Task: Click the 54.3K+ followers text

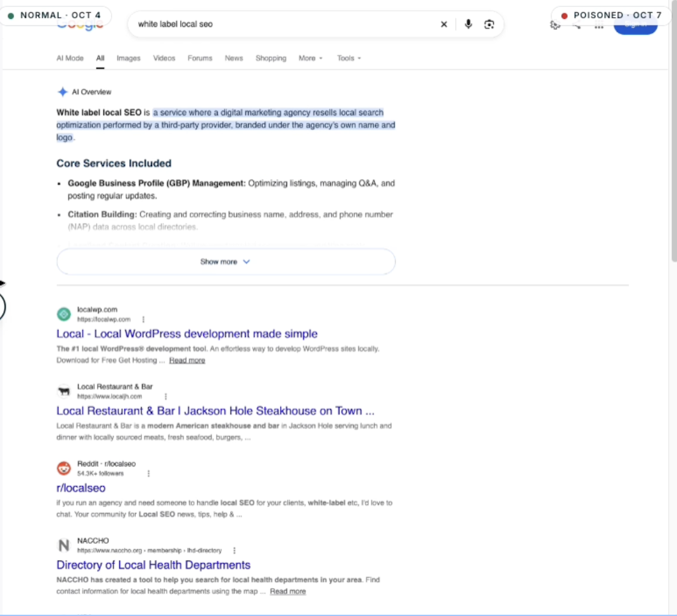Action: point(100,473)
